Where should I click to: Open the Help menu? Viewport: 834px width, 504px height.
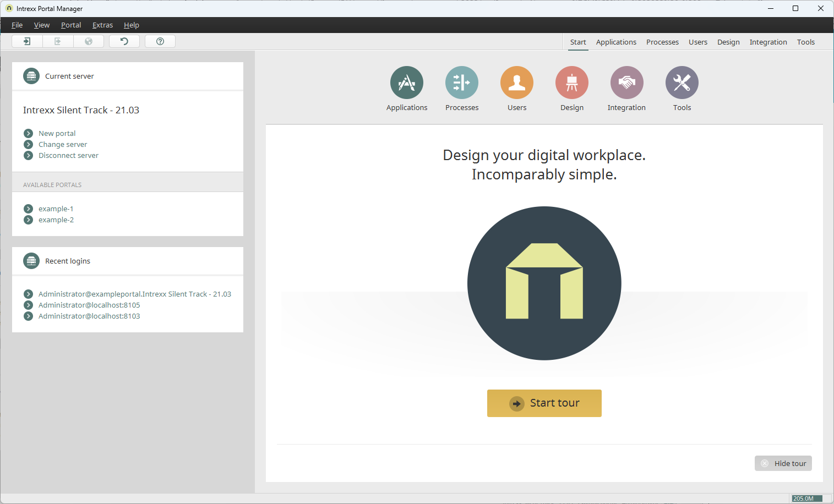(x=132, y=25)
